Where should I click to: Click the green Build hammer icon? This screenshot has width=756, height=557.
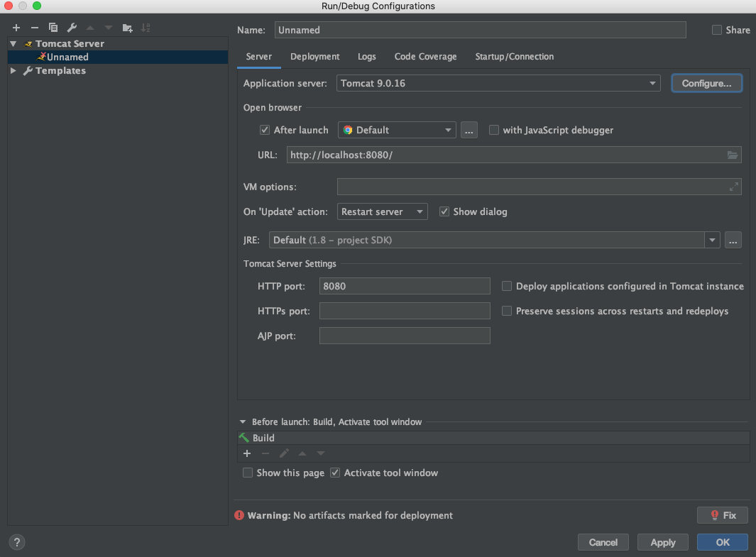244,438
